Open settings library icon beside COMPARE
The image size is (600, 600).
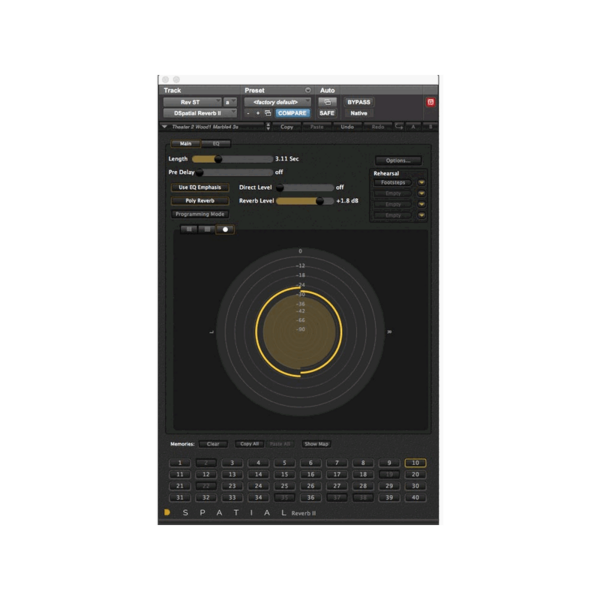click(x=268, y=113)
